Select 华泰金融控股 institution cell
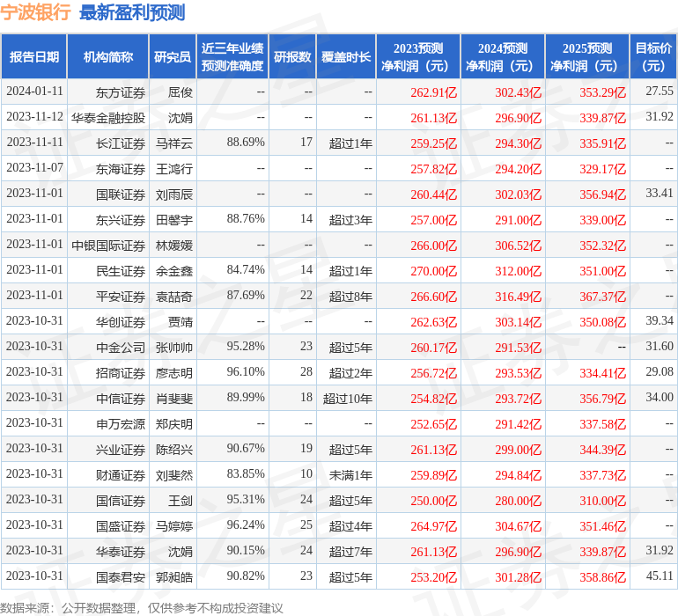This screenshot has height=616, width=678. [x=108, y=118]
